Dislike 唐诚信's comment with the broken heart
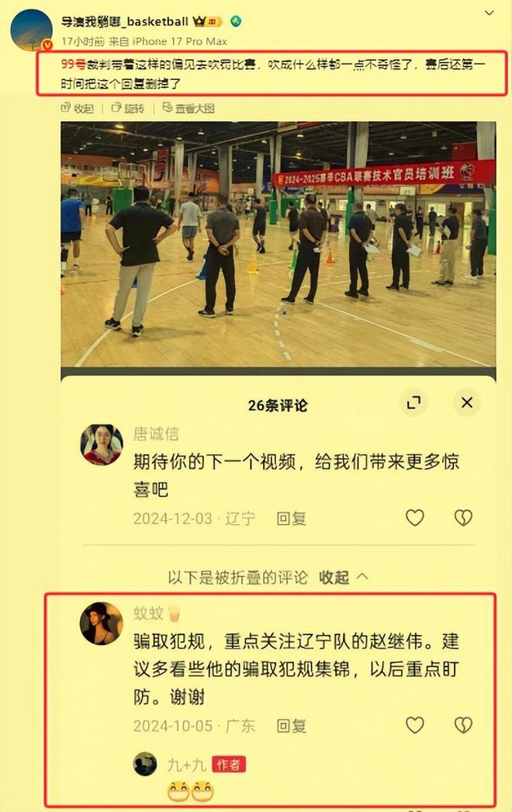The height and width of the screenshot is (812, 512). tap(463, 517)
